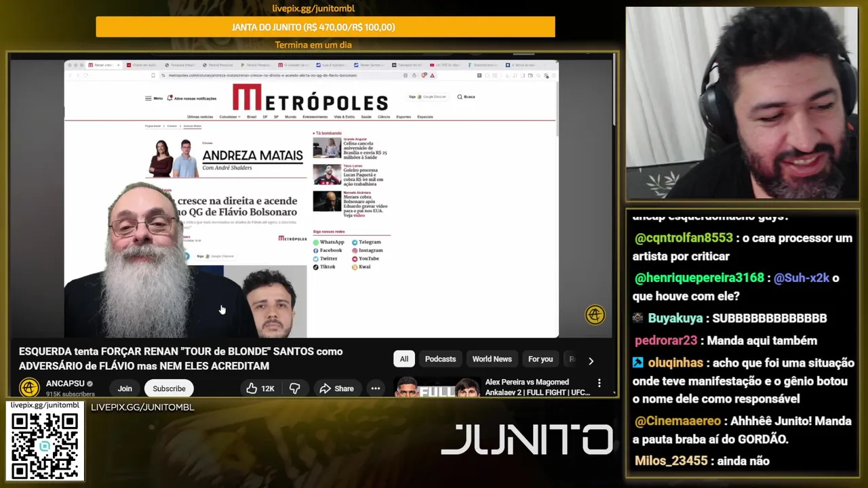Click the Milos_23455 chat username

pos(671,461)
